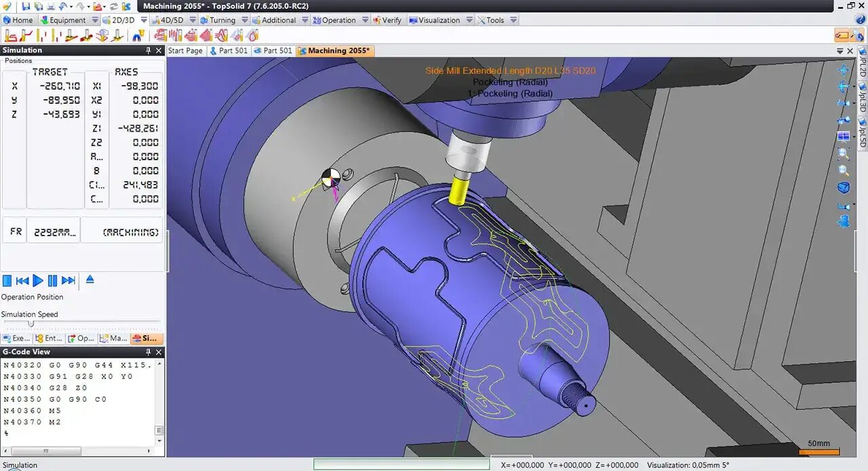868x471 pixels.
Task: Click the Save icon in the top toolbar
Action: [26, 5]
